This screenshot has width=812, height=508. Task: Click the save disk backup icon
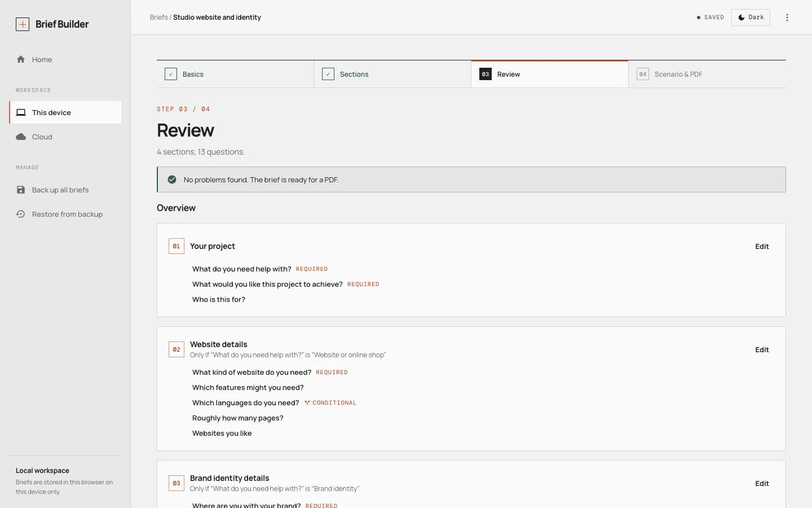pyautogui.click(x=21, y=190)
